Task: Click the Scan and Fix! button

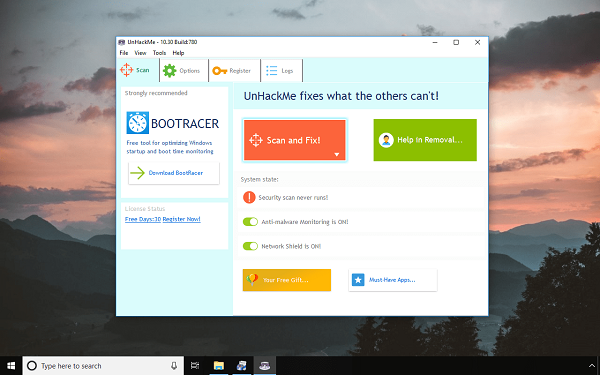Action: [x=295, y=140]
